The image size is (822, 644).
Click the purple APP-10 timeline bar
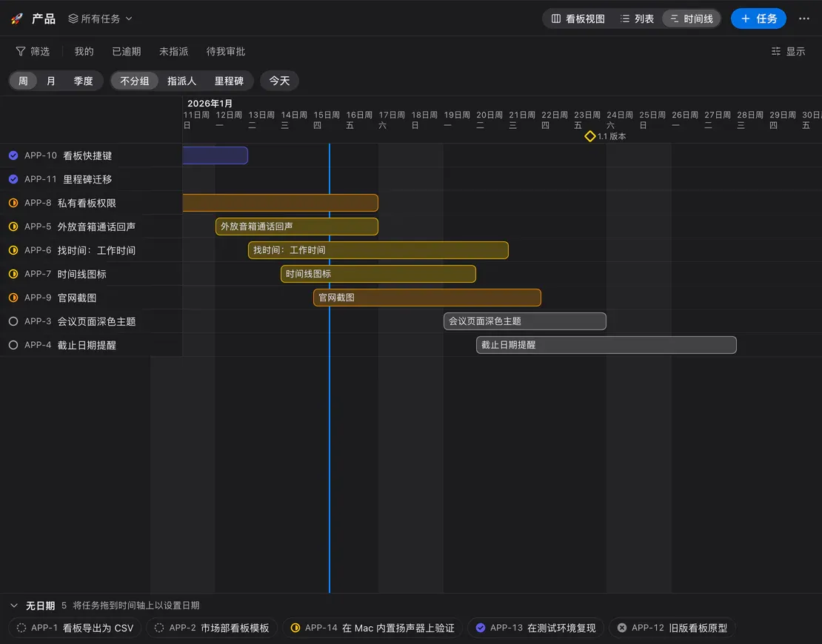click(x=215, y=155)
